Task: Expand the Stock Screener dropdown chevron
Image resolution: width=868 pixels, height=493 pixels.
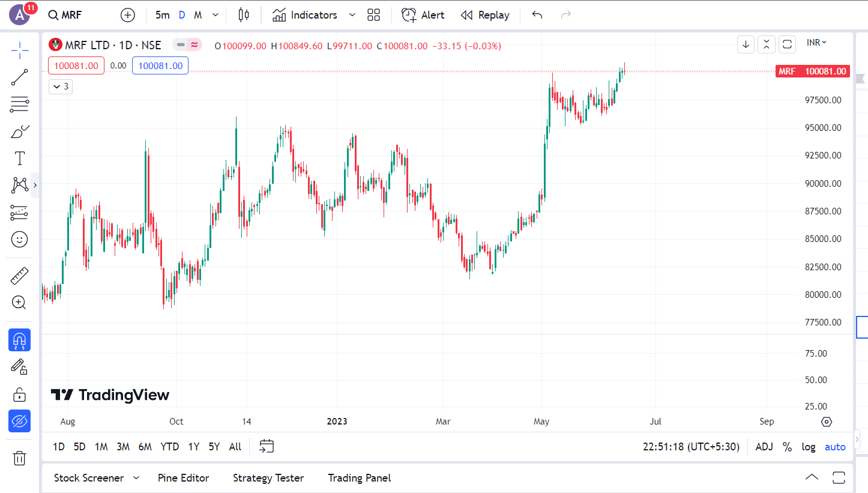Action: coord(136,478)
